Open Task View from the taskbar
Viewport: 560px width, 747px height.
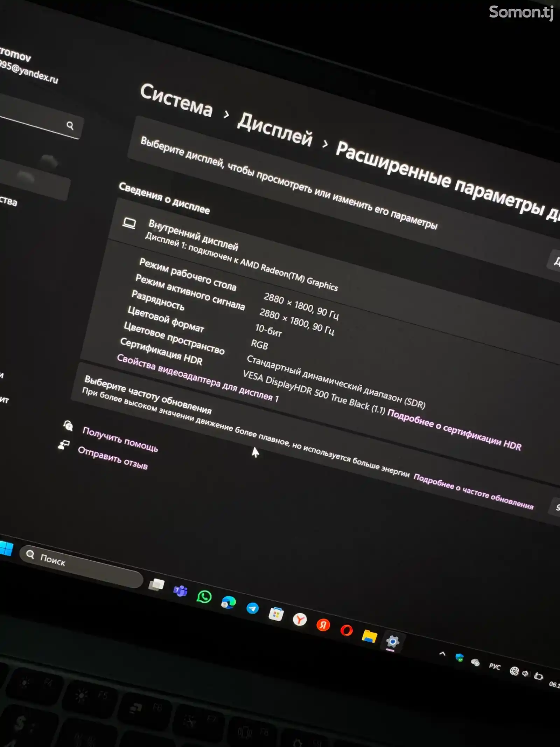coord(156,585)
